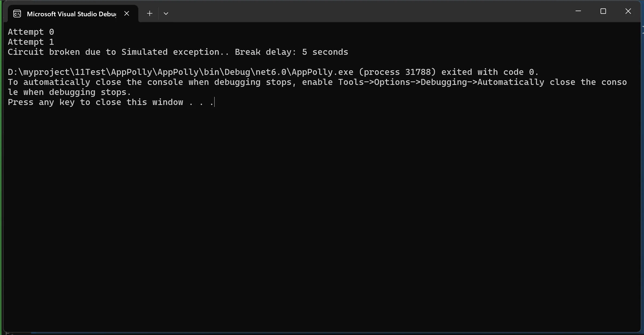The width and height of the screenshot is (644, 335).
Task: Close the terminal window
Action: tap(628, 11)
